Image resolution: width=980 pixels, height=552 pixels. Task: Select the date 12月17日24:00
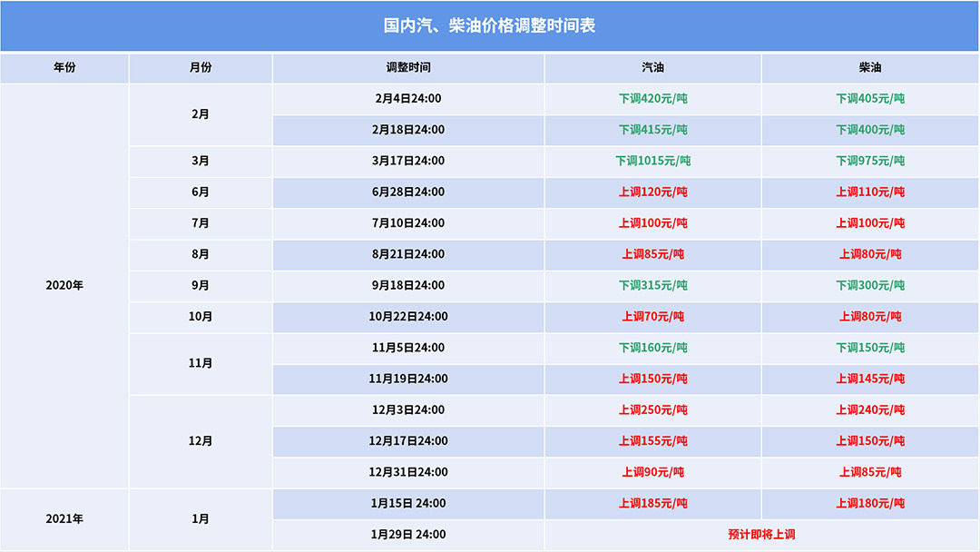[408, 440]
